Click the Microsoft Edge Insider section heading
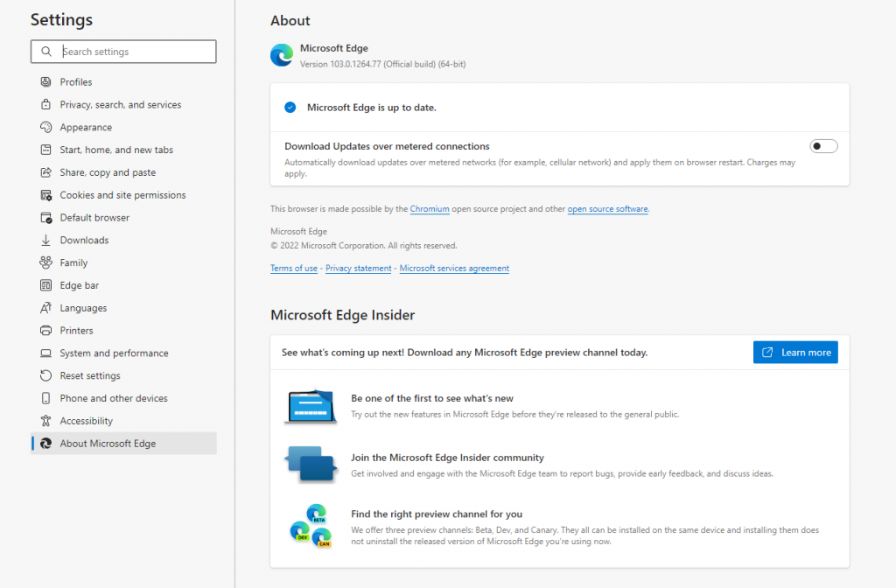 click(x=343, y=315)
